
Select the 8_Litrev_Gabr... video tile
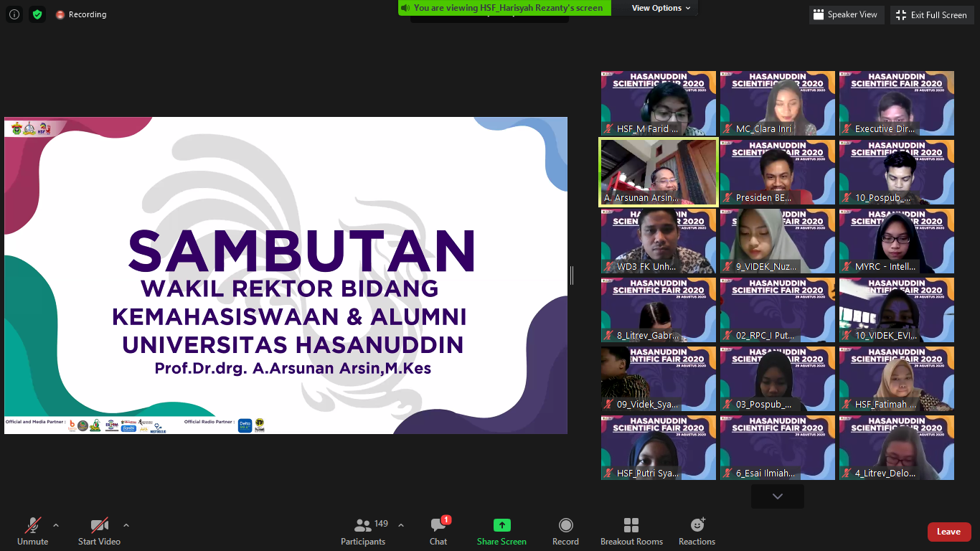pyautogui.click(x=659, y=310)
